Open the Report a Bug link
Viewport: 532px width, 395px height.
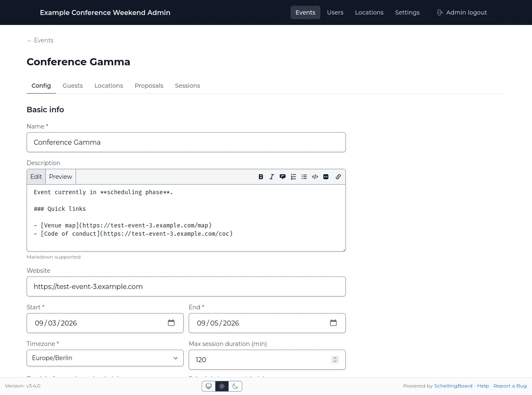(510, 386)
